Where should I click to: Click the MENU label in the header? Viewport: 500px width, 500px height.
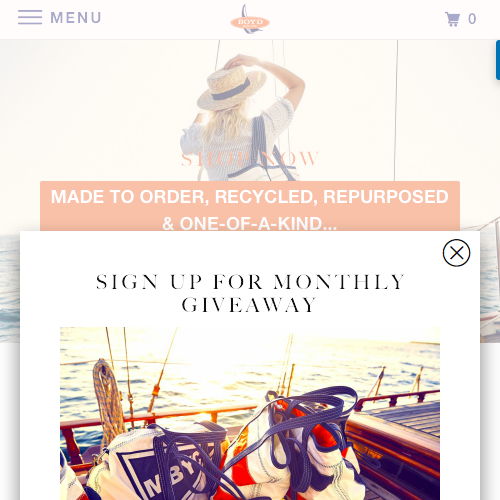pos(76,18)
